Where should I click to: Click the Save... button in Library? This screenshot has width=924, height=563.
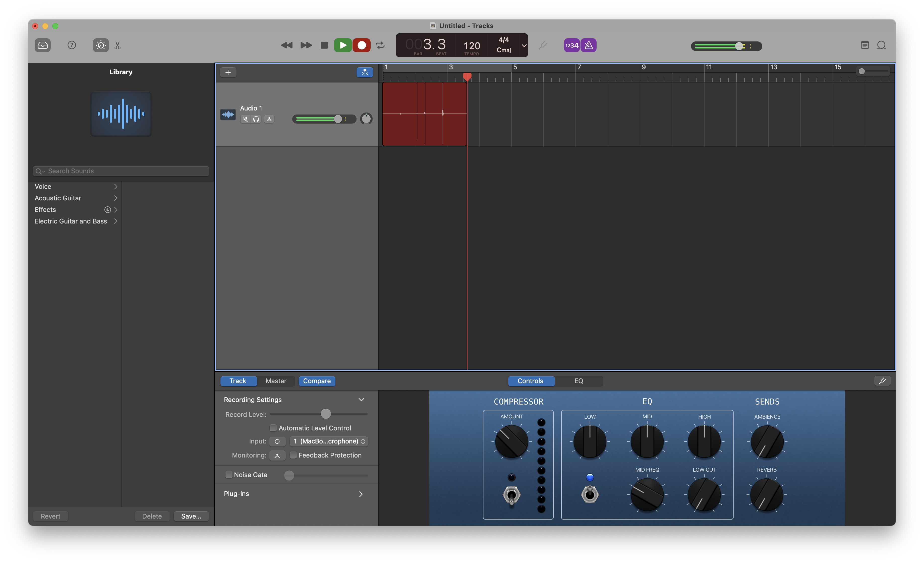tap(191, 517)
